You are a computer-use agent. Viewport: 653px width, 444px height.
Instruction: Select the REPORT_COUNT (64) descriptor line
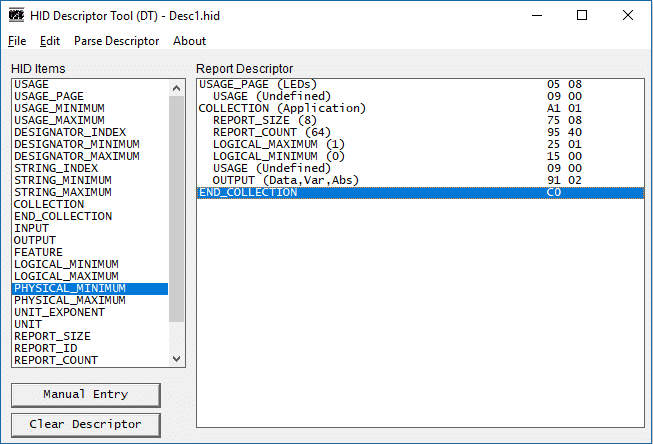420,132
